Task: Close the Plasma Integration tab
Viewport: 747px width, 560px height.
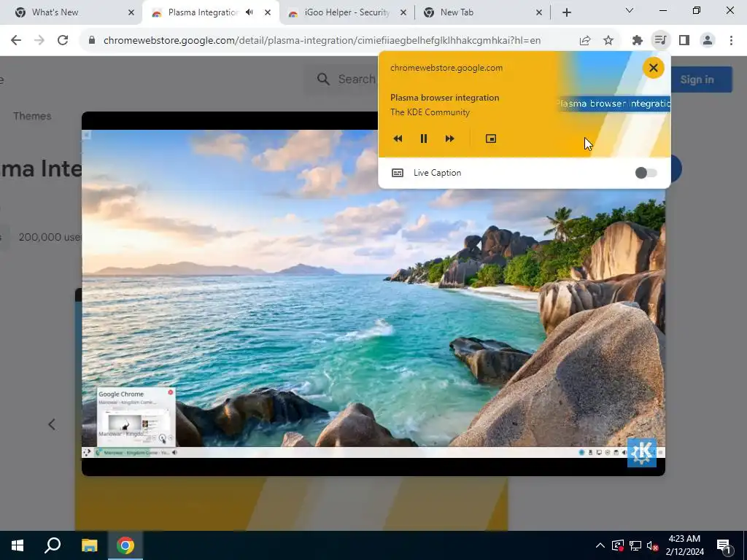Action: point(268,12)
